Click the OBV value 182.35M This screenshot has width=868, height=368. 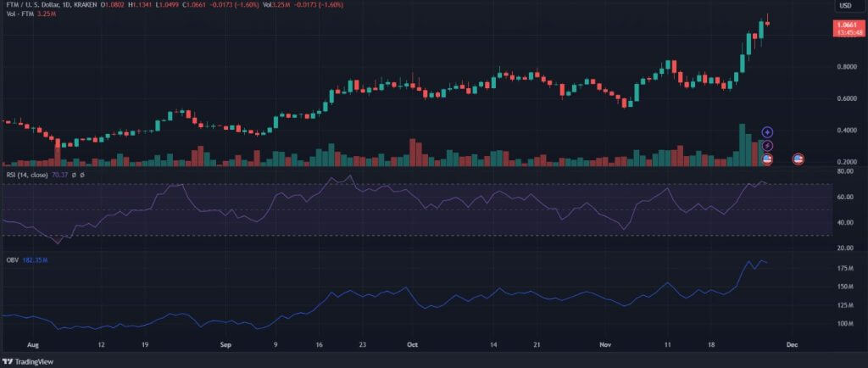pos(34,259)
